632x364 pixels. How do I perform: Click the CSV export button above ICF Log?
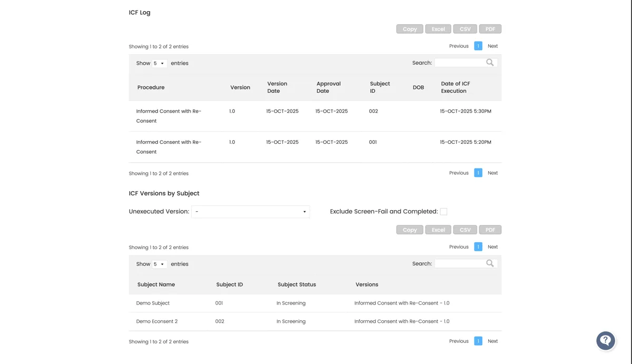[465, 28]
